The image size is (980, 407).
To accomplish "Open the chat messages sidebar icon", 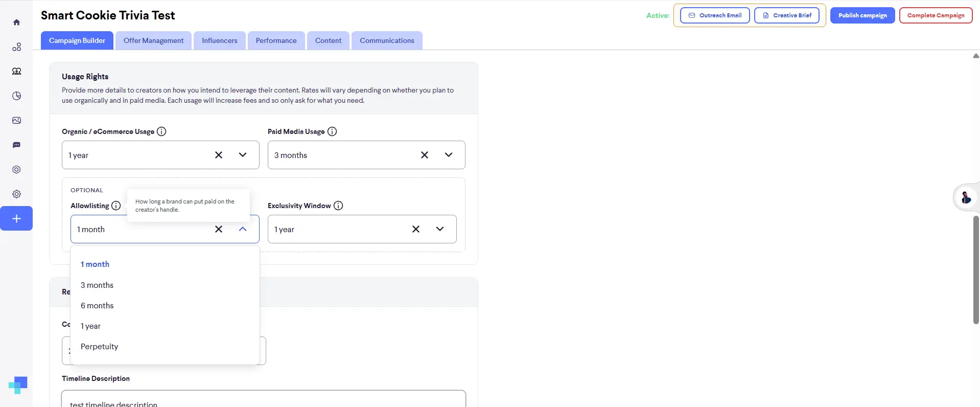I will [x=16, y=145].
